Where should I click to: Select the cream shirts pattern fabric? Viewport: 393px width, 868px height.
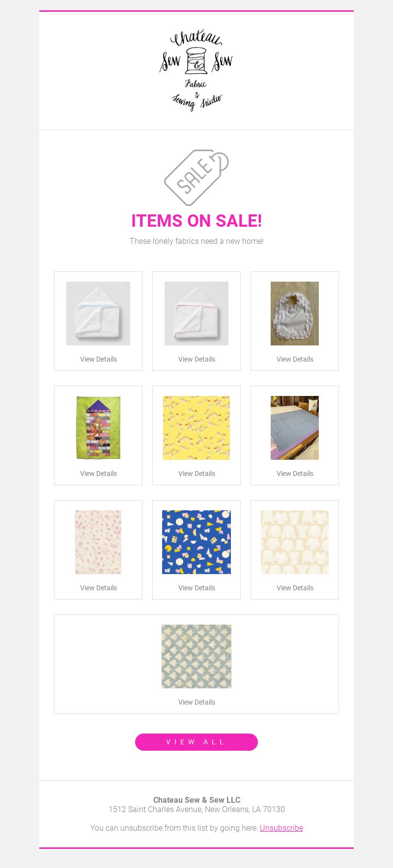295,542
